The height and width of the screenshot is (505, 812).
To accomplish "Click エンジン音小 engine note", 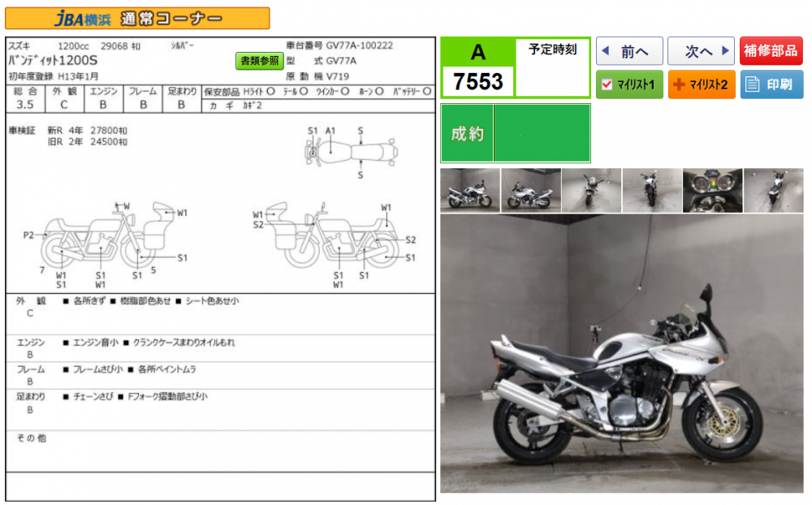I will click(x=95, y=343).
